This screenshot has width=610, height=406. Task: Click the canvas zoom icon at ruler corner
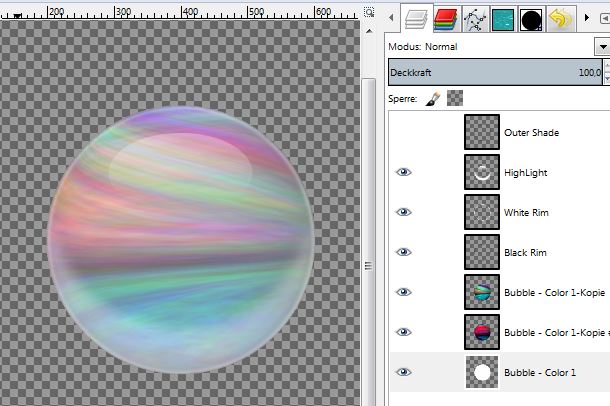(370, 12)
